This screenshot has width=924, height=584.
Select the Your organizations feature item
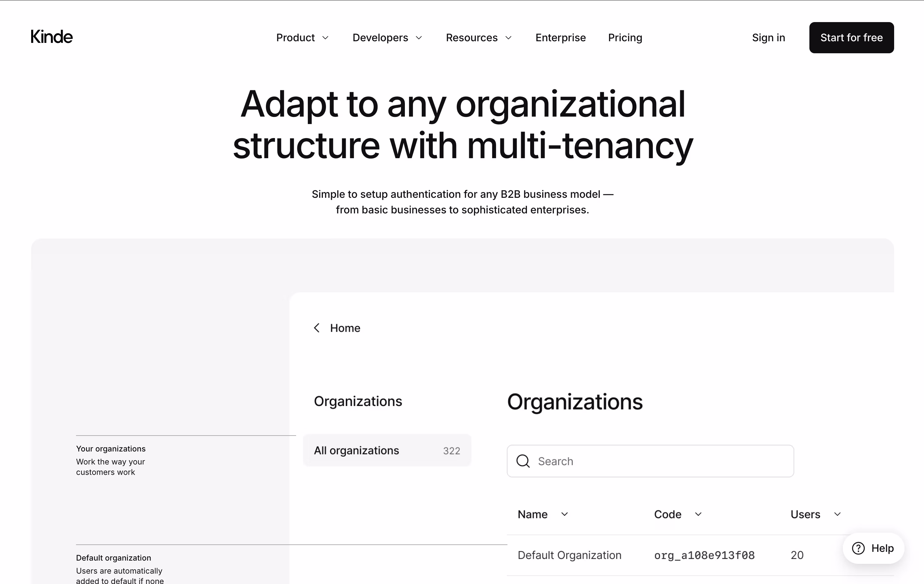[111, 460]
